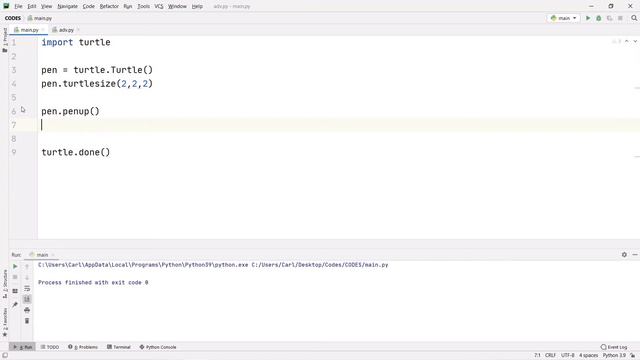Click cursor position 7:1 in status bar

(538, 356)
